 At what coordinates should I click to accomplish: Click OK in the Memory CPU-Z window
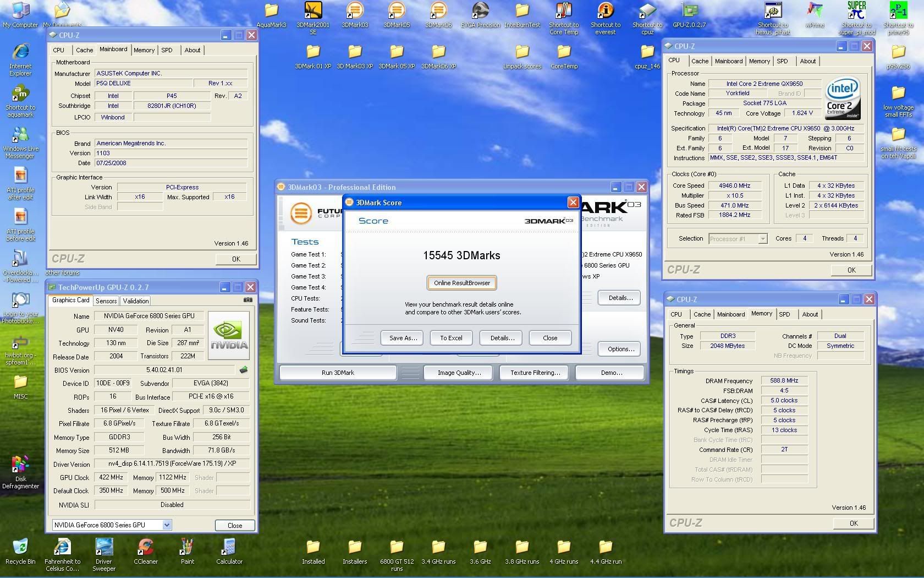(x=854, y=524)
